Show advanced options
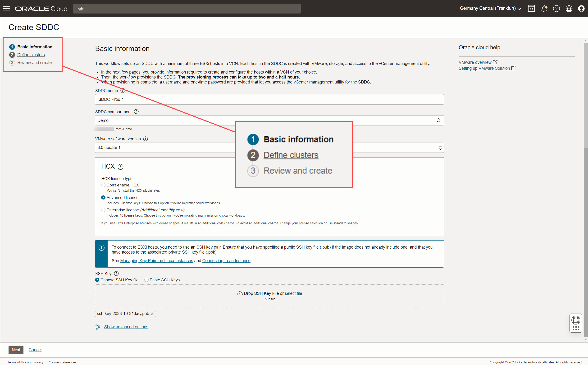The width and height of the screenshot is (588, 366). (x=126, y=327)
